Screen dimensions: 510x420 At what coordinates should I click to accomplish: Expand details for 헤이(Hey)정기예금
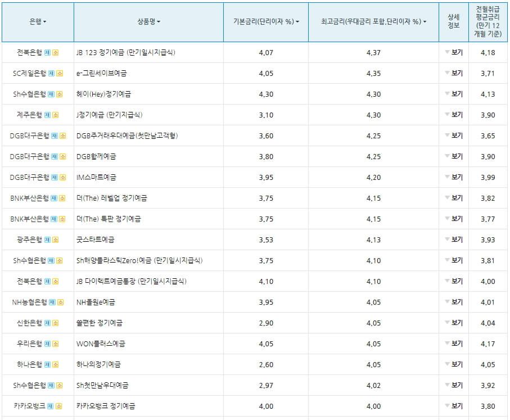[457, 93]
